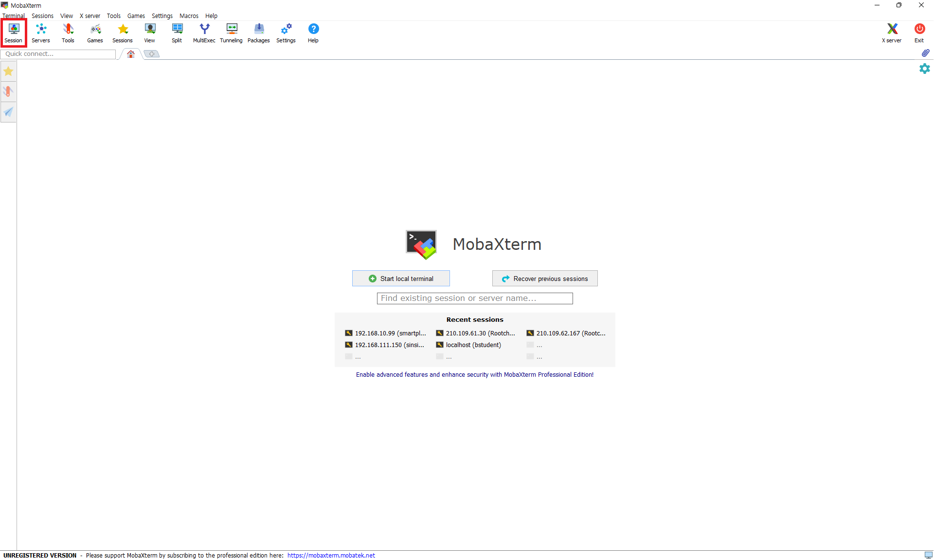
Task: Select the Home tab
Action: coord(131,54)
